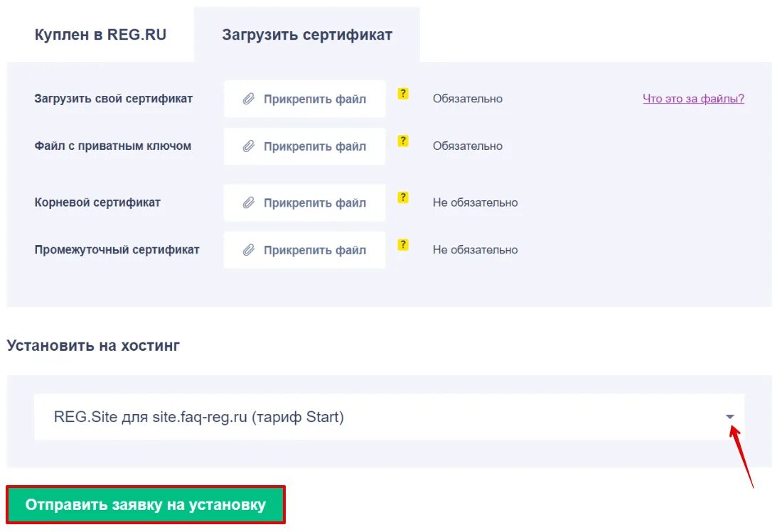This screenshot has height=532, width=782.
Task: Select Загрузить сертификат tab
Action: click(x=307, y=34)
